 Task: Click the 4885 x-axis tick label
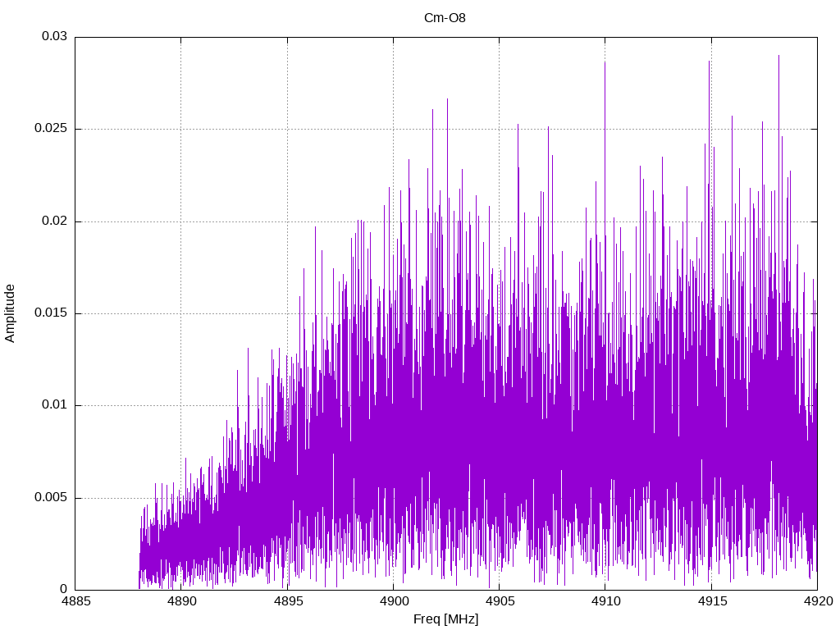75,601
